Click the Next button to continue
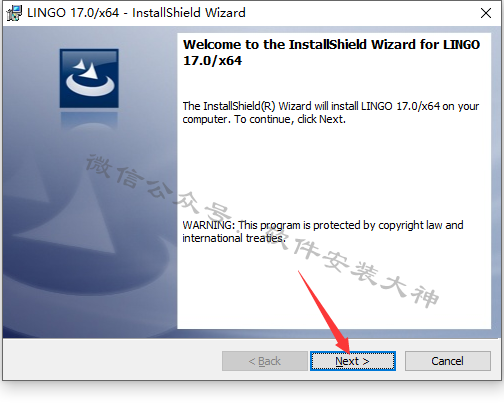The image size is (504, 417). tap(353, 361)
